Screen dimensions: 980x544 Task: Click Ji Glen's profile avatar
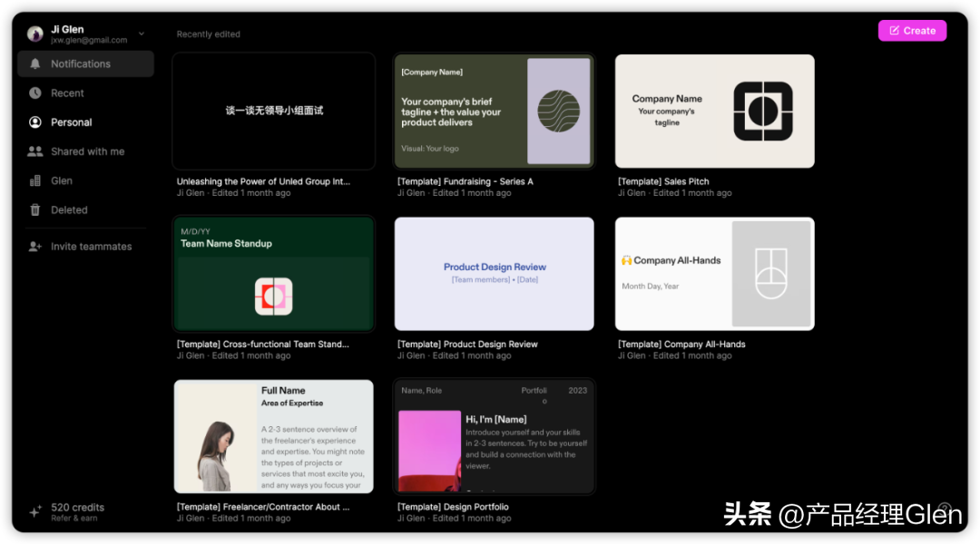point(35,34)
